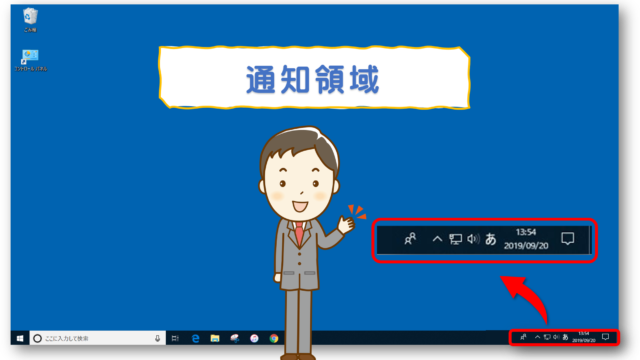Image resolution: width=640 pixels, height=360 pixels.
Task: Expand hidden tray icons with the chevron
Action: pyautogui.click(x=538, y=337)
